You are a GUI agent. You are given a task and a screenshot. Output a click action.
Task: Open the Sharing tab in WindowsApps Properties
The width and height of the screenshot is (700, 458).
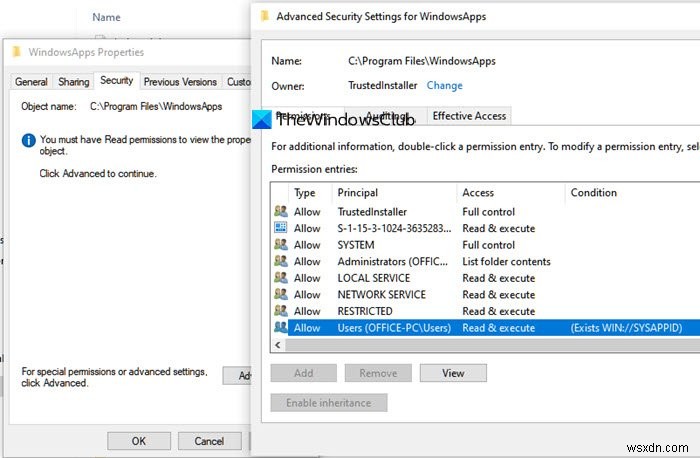74,82
